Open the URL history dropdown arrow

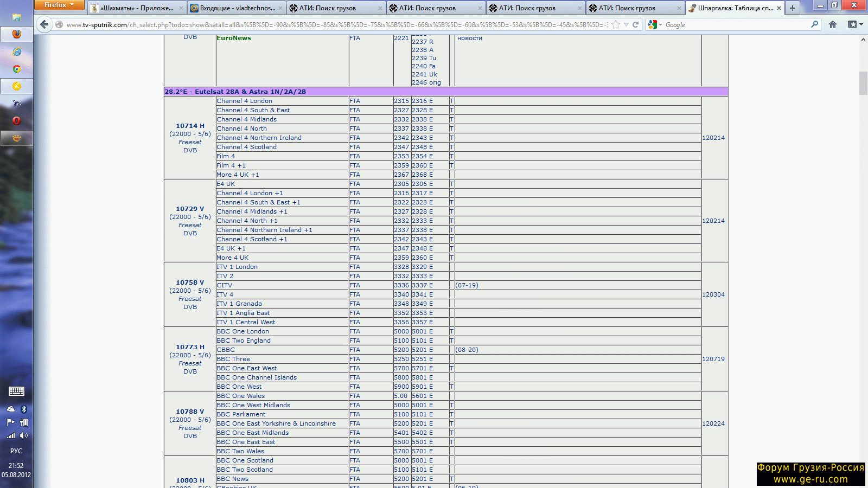click(626, 24)
